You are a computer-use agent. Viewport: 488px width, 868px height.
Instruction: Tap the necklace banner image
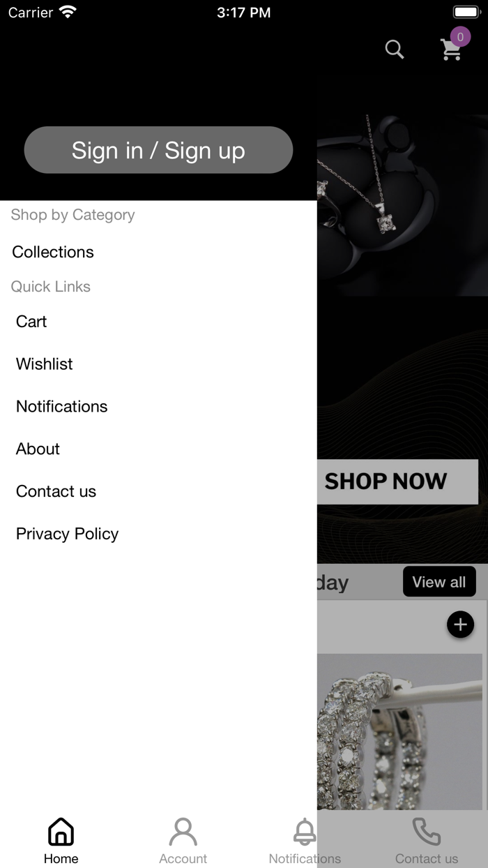click(x=402, y=205)
